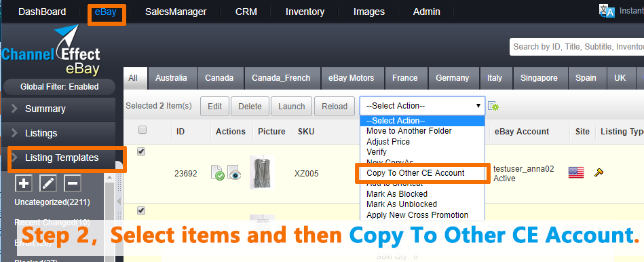Screen dimensions: 644x262
Task: Click the Picture column header
Action: pos(271,132)
